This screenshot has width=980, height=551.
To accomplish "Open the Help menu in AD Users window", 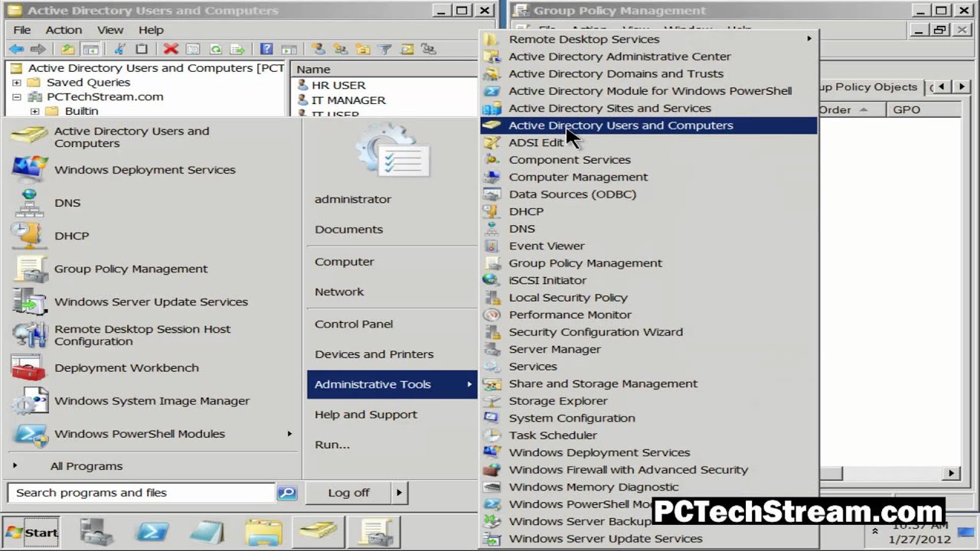I will click(x=151, y=30).
